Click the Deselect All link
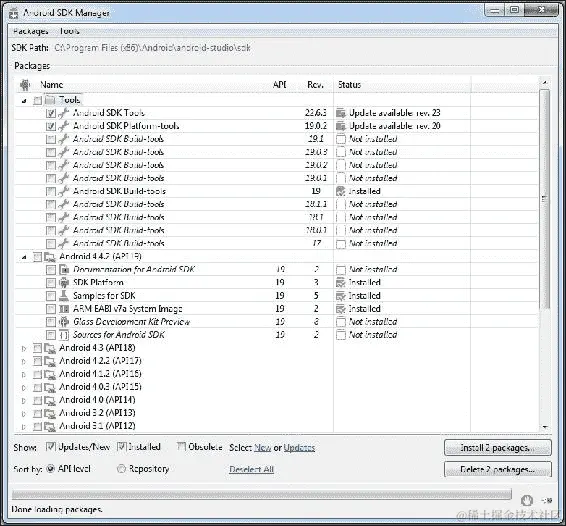The image size is (566, 526). (x=252, y=469)
